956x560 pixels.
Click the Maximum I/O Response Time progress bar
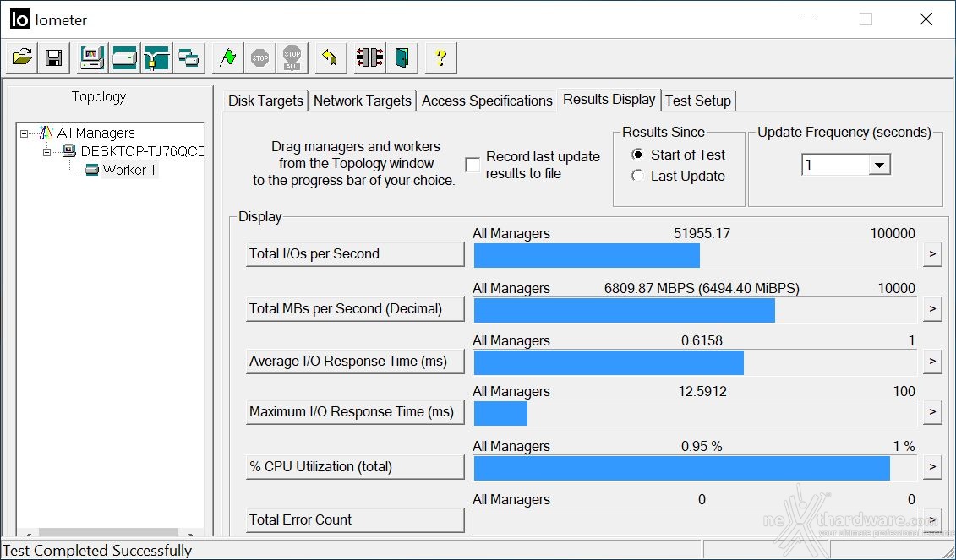point(695,413)
